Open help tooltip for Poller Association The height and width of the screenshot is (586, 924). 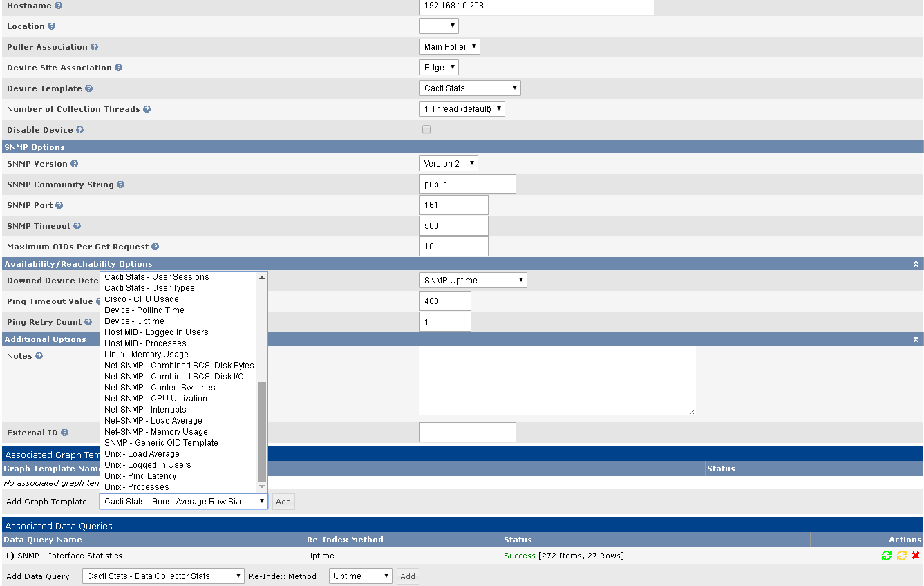point(94,47)
